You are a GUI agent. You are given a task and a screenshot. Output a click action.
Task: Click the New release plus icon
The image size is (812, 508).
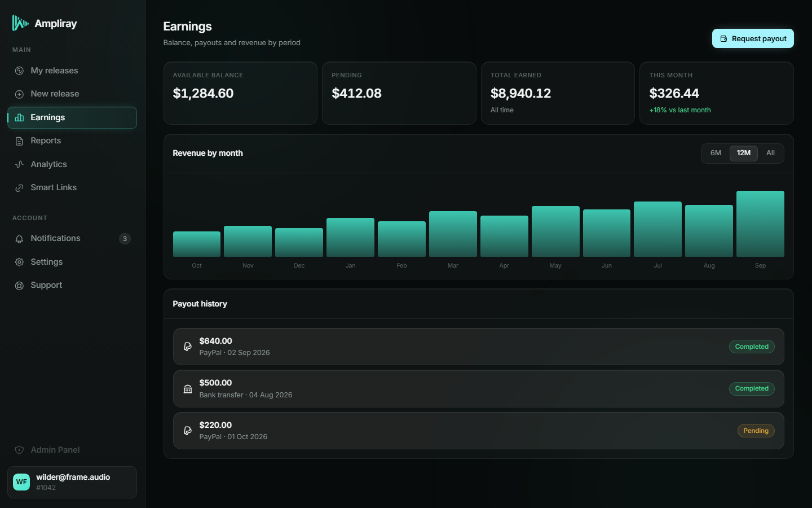click(x=19, y=94)
